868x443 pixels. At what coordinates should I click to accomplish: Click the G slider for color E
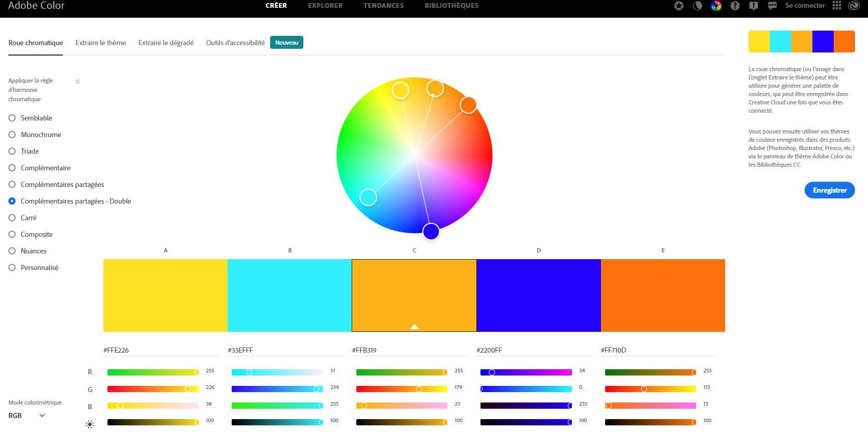[650, 389]
